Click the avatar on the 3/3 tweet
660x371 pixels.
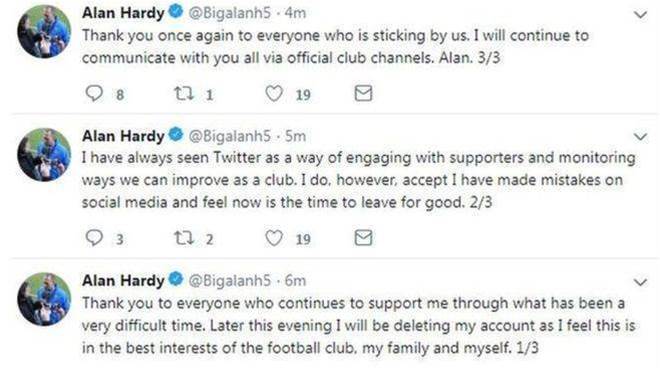[44, 31]
